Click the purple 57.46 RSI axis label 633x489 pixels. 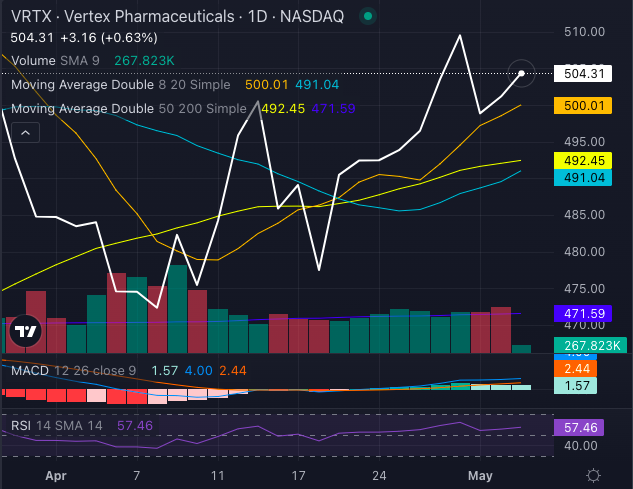coord(579,427)
